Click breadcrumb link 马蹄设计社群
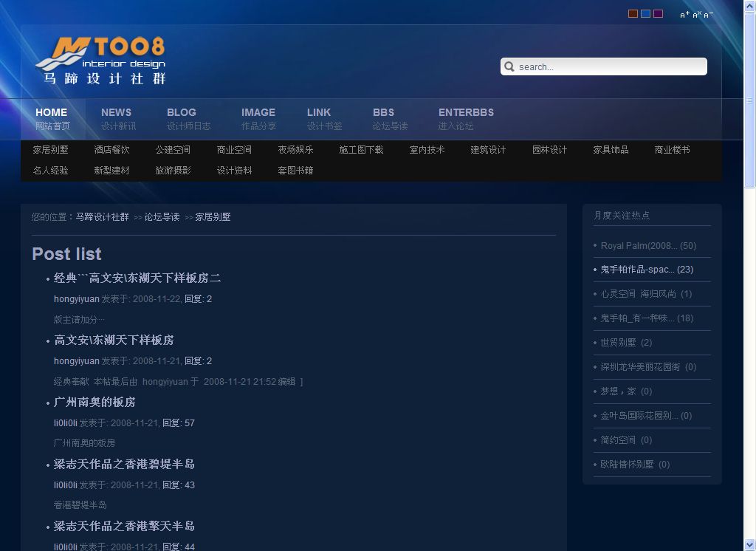The image size is (756, 551). tap(102, 217)
